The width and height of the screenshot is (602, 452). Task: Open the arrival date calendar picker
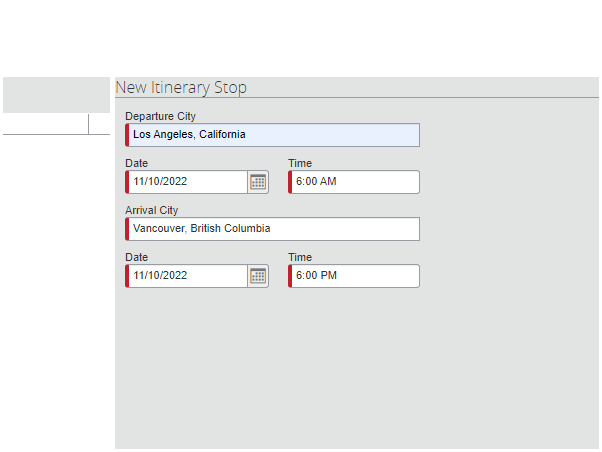(258, 276)
